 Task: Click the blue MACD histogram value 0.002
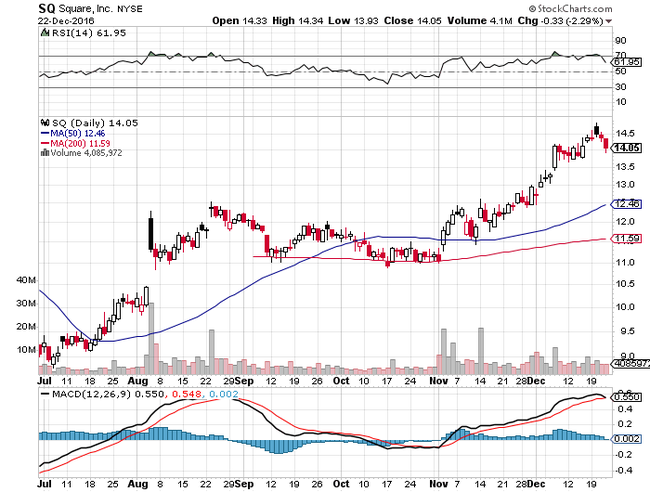click(x=224, y=394)
